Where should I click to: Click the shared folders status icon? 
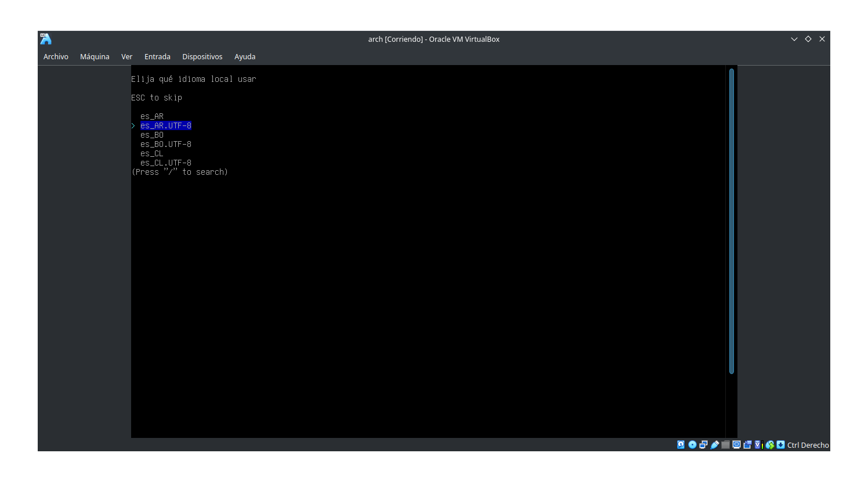pos(725,444)
